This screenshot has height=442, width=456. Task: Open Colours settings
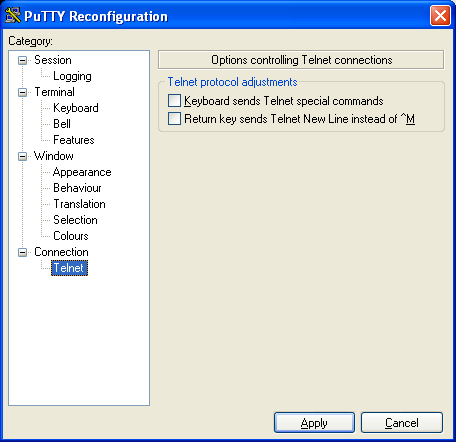71,236
